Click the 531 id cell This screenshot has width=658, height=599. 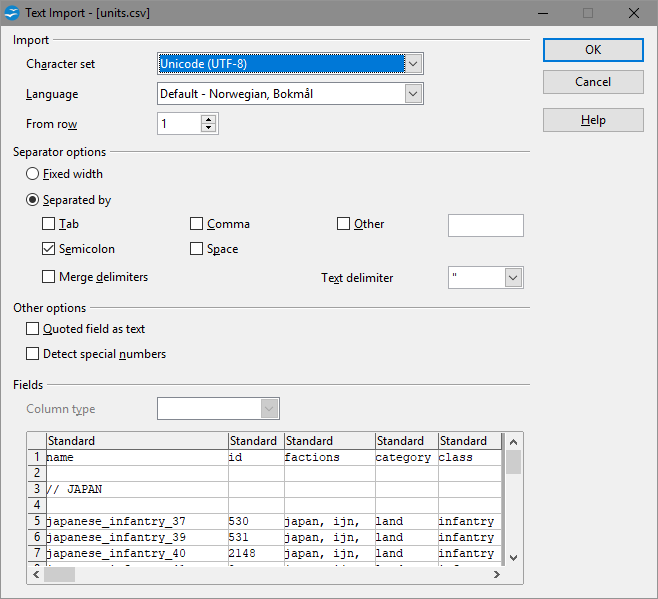(x=256, y=537)
